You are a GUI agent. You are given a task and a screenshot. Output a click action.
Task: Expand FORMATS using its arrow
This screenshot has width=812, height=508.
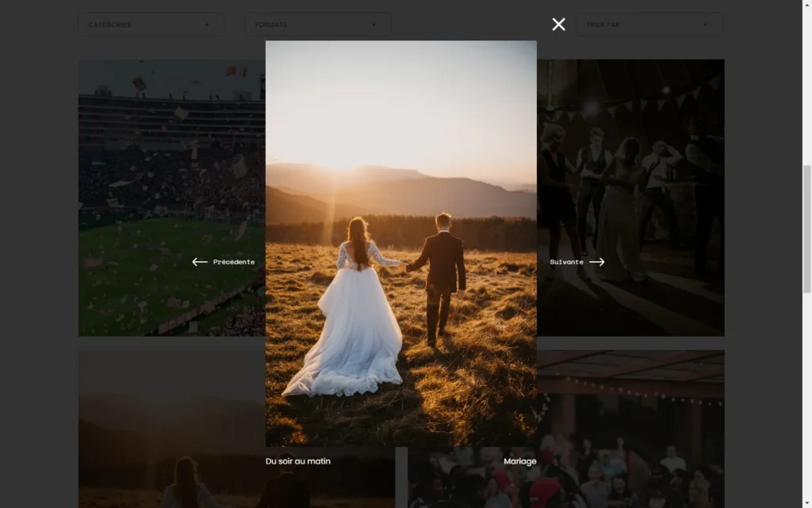click(373, 25)
